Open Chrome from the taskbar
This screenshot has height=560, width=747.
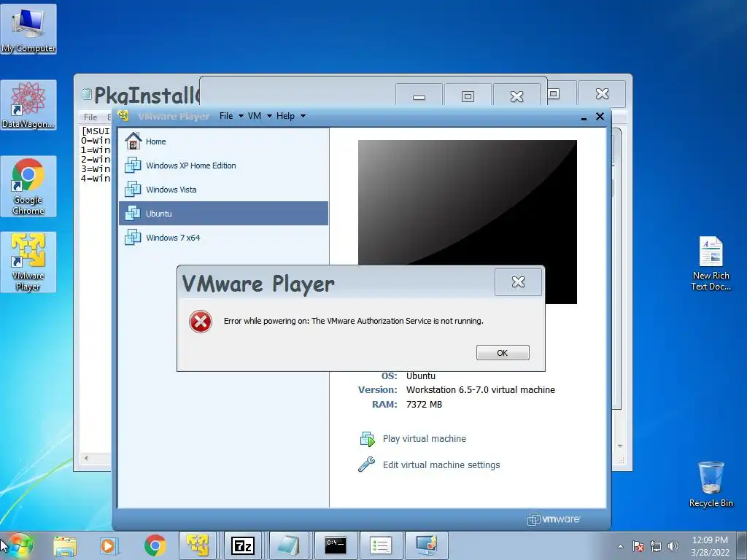[x=155, y=545]
